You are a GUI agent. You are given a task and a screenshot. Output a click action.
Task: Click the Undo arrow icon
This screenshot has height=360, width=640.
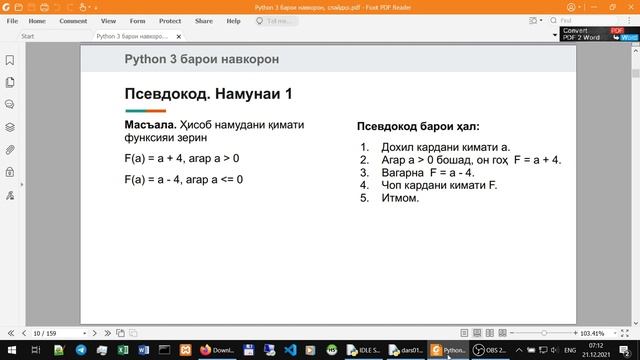tap(57, 7)
